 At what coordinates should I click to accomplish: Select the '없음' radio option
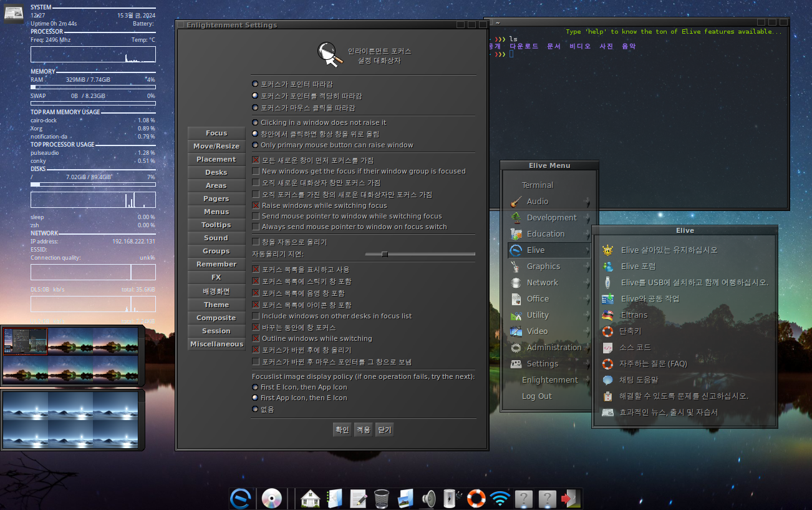pyautogui.click(x=255, y=409)
